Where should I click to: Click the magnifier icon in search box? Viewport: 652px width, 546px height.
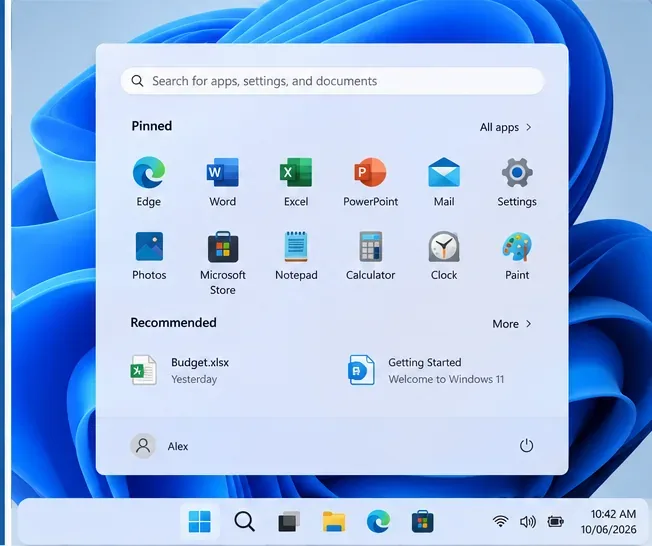click(x=137, y=81)
